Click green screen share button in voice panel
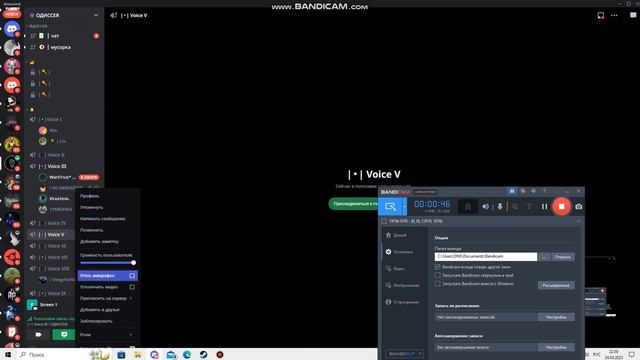Screen dimensions: 640x360 click(x=64, y=335)
